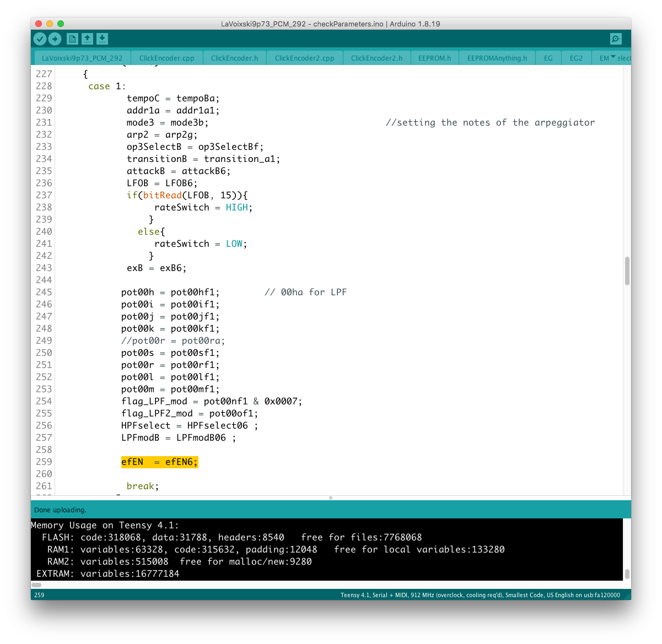Screen dimensions: 662x644
Task: Open the Serial Monitor magnifier icon
Action: [616, 39]
